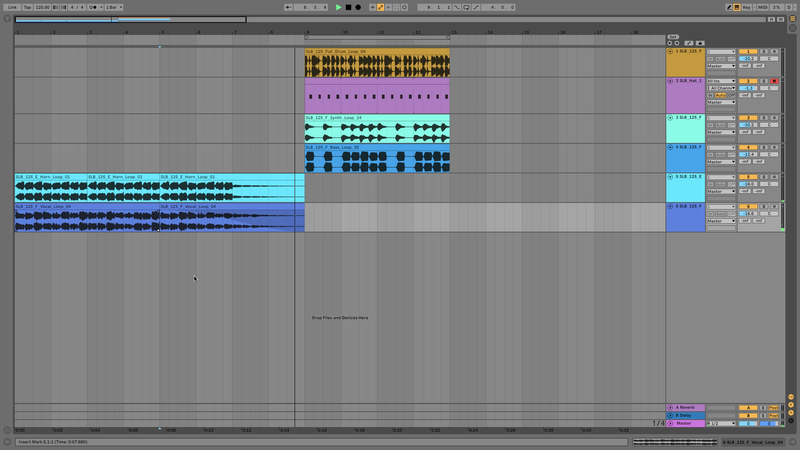800x450 pixels.
Task: Click the Tap tempo button
Action: tap(27, 7)
